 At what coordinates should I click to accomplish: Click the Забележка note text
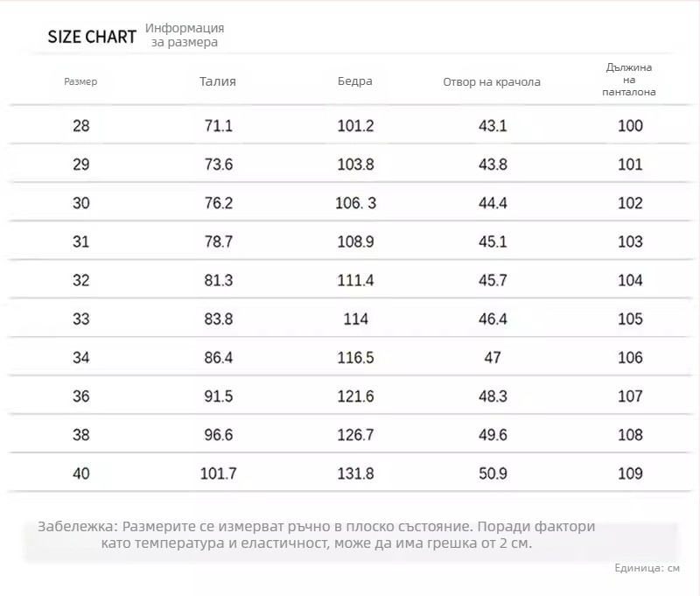tap(317, 535)
